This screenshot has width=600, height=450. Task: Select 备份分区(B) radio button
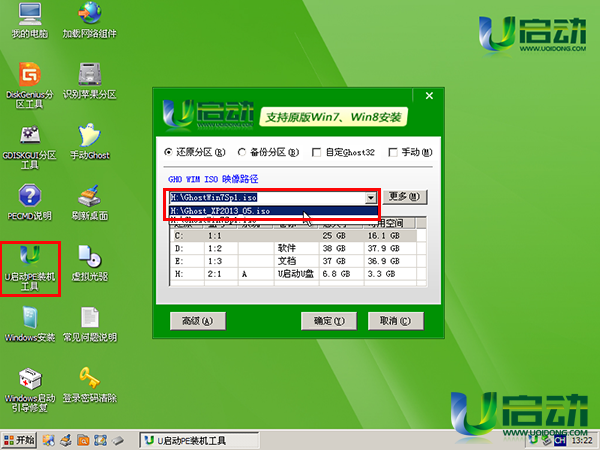coord(241,152)
